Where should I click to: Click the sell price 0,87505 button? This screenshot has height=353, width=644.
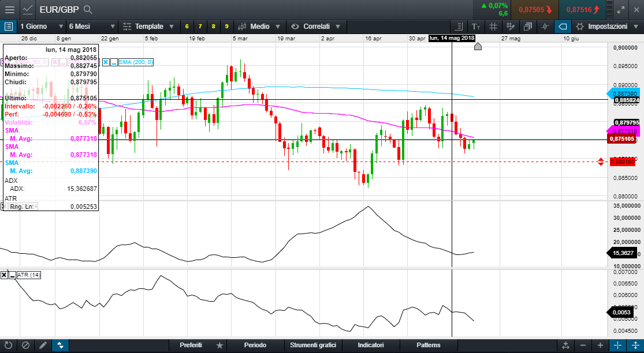(535, 10)
